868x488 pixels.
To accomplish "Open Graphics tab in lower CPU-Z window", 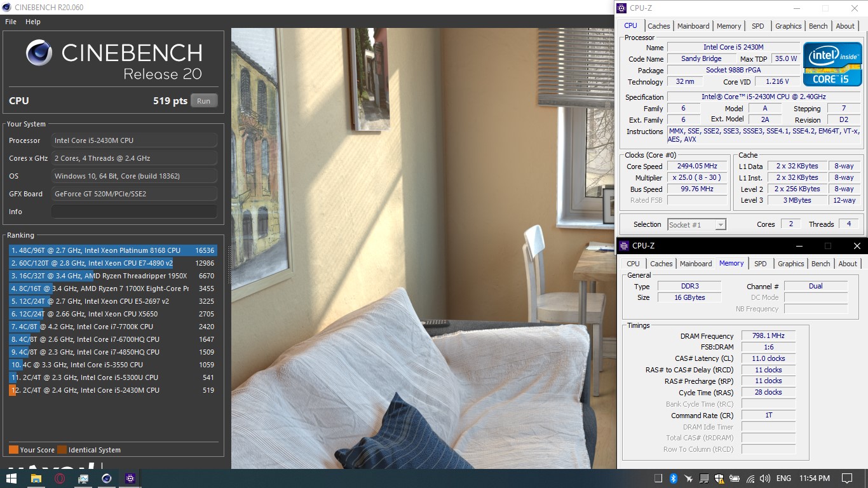I will point(791,264).
